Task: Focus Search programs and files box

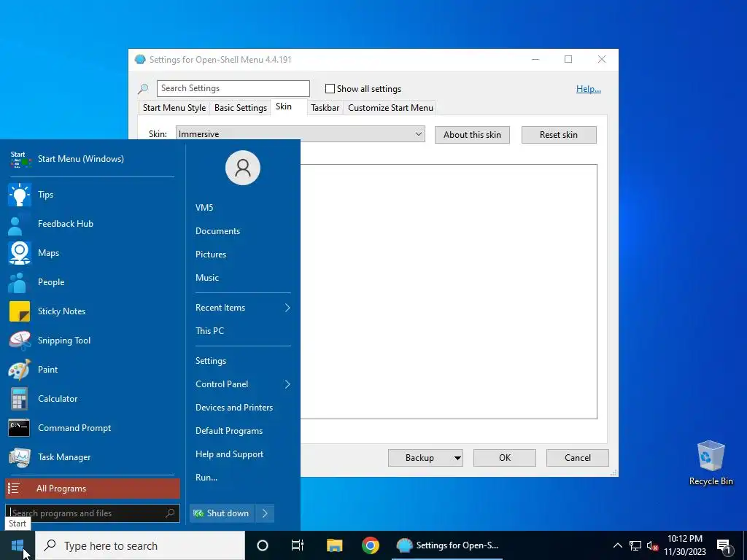Action: pyautogui.click(x=93, y=513)
